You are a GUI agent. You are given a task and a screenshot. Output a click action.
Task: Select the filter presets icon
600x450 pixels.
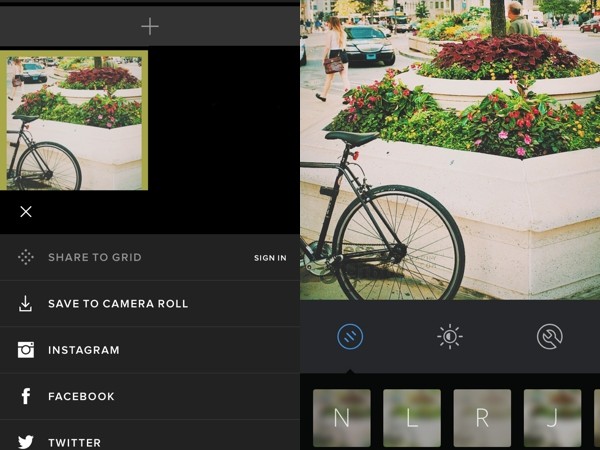point(350,336)
